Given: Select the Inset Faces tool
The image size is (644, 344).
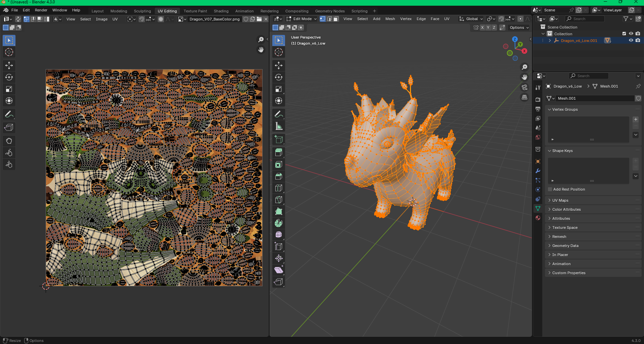Looking at the screenshot, I should pyautogui.click(x=279, y=164).
